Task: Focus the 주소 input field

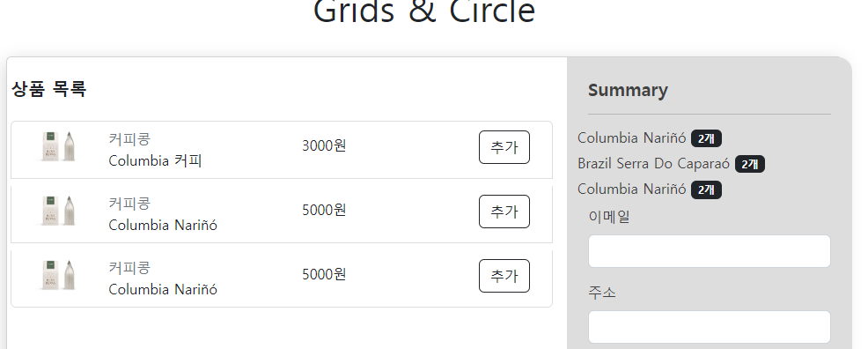Action: pyautogui.click(x=710, y=327)
